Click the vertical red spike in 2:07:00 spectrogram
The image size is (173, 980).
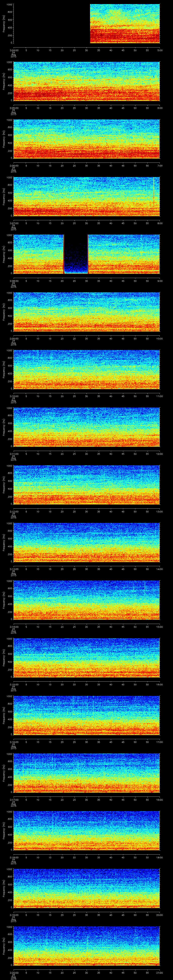(x=154, y=190)
